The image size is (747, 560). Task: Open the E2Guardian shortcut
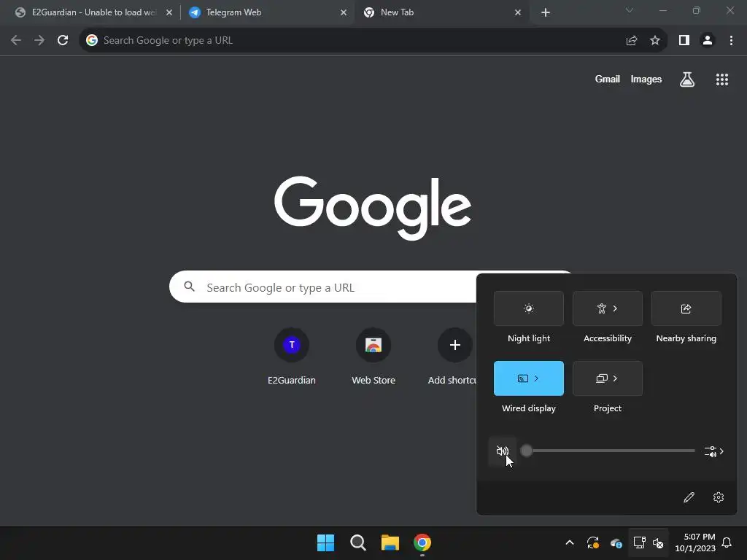pyautogui.click(x=292, y=356)
